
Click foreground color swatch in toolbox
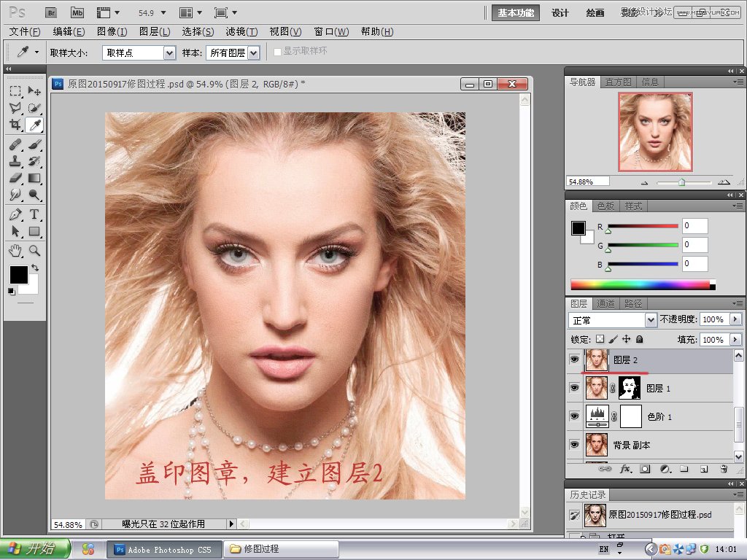(x=19, y=275)
